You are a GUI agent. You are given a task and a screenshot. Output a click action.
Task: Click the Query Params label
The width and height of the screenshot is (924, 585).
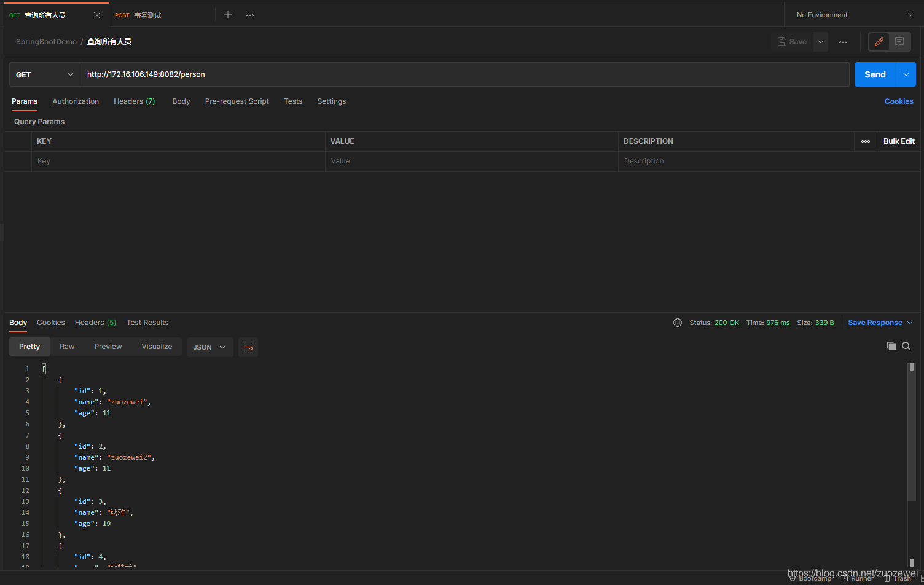tap(39, 122)
